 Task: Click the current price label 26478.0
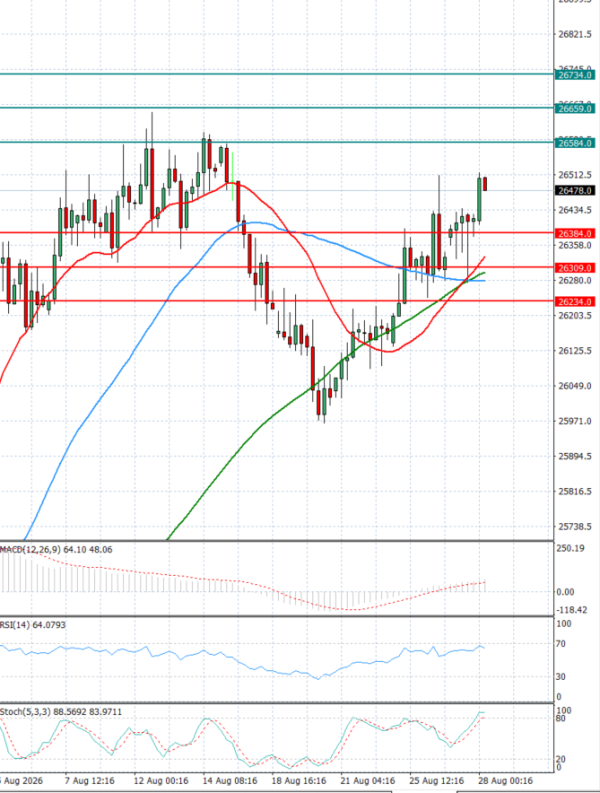click(575, 191)
